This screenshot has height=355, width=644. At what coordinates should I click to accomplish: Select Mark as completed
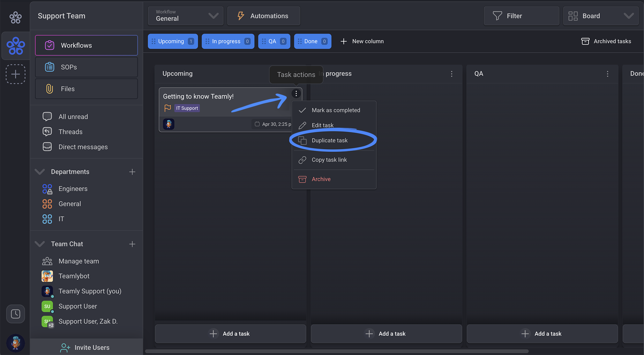point(334,110)
